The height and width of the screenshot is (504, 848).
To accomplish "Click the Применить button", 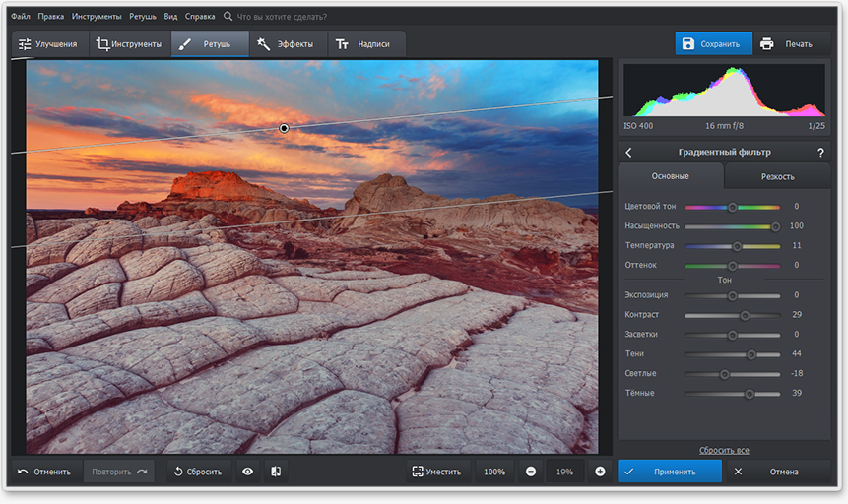I will tap(670, 472).
